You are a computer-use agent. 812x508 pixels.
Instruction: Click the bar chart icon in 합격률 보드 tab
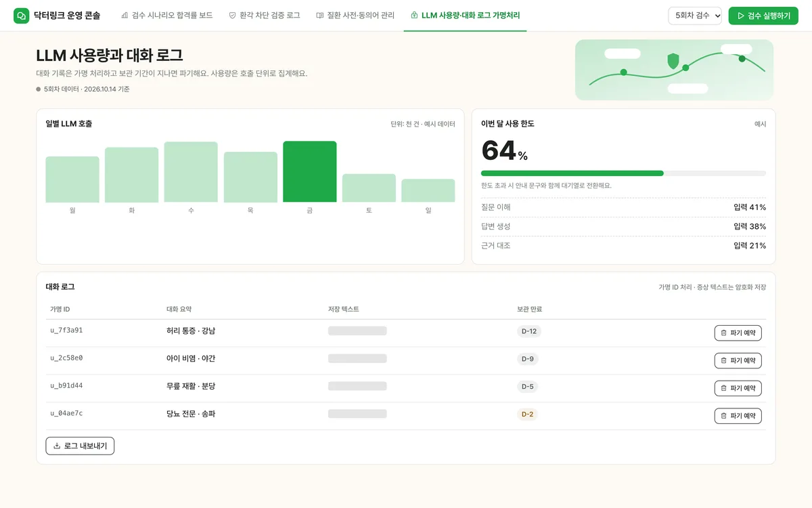[125, 16]
